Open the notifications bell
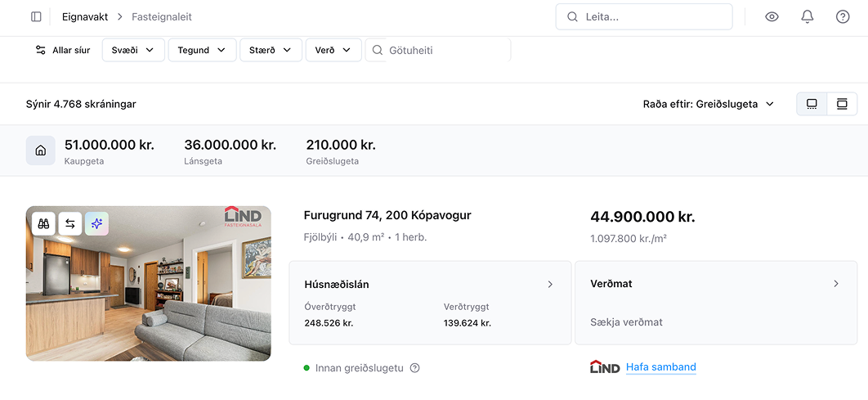 (x=808, y=16)
